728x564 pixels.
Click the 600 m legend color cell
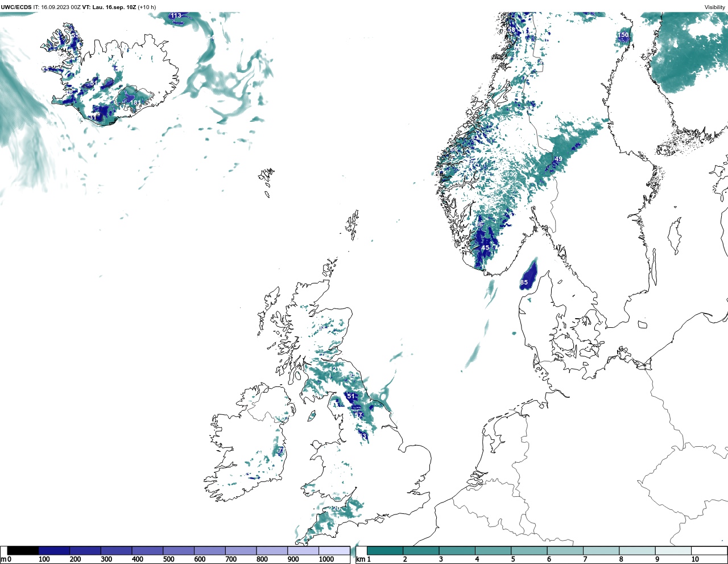click(x=209, y=551)
